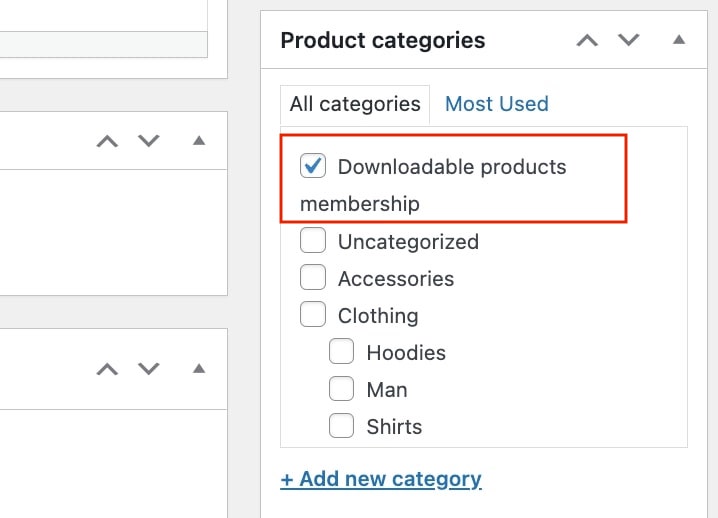718x518 pixels.
Task: Click move-down arrow on middle left panel
Action: tap(148, 141)
